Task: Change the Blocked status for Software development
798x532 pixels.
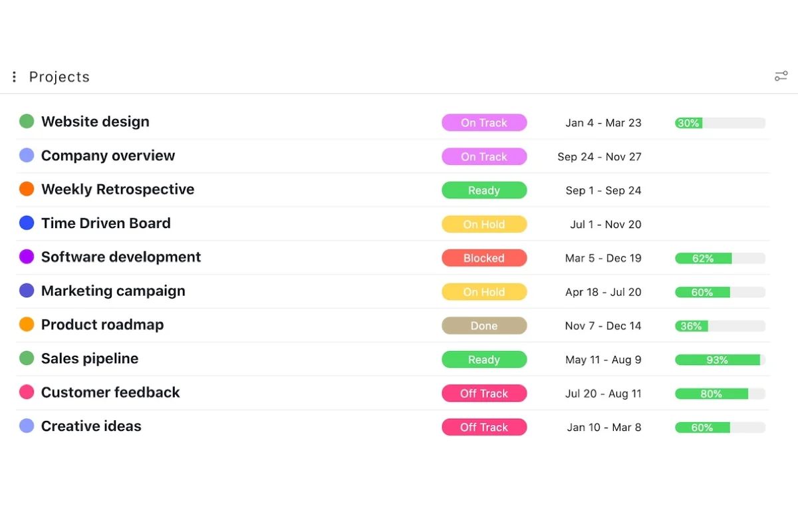Action: [484, 258]
